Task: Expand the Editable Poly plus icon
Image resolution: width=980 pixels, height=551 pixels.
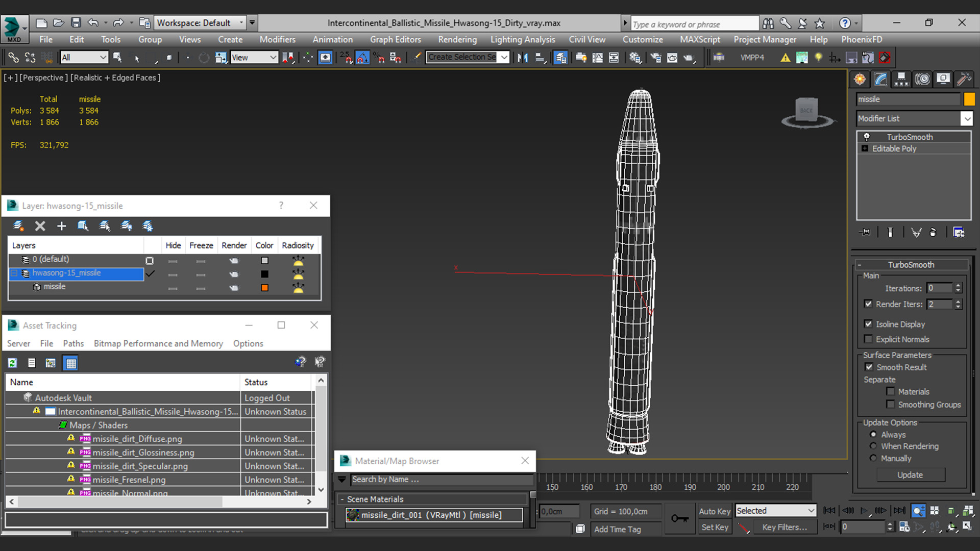Action: 865,148
